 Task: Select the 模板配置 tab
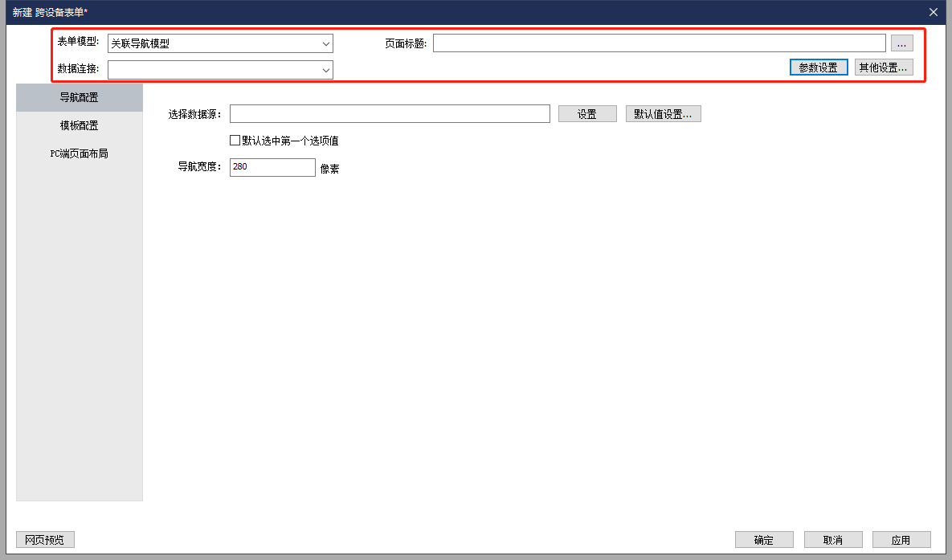coord(79,125)
